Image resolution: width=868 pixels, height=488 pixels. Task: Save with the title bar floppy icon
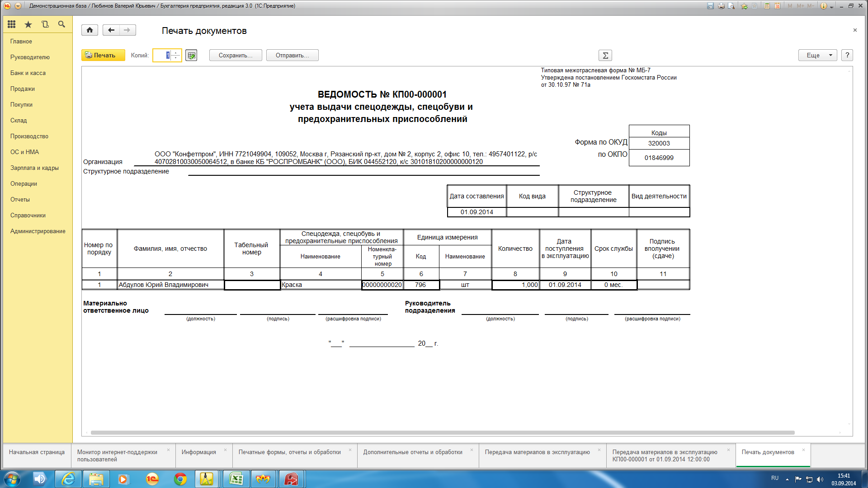click(710, 6)
